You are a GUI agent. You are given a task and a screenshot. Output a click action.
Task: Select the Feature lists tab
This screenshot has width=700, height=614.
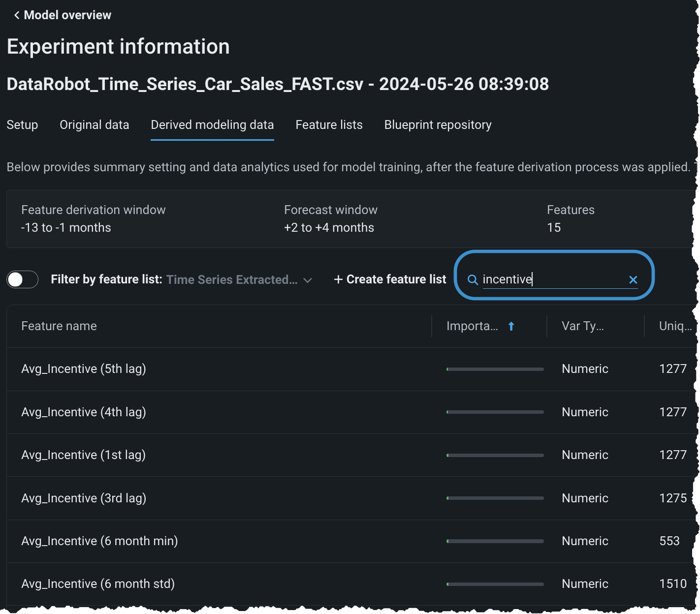point(329,125)
